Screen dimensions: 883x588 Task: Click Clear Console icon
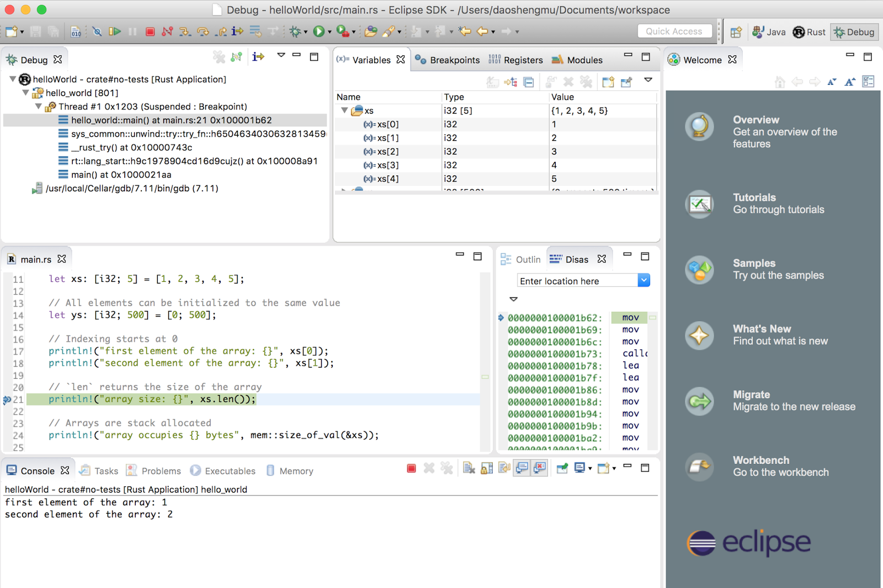(x=469, y=468)
